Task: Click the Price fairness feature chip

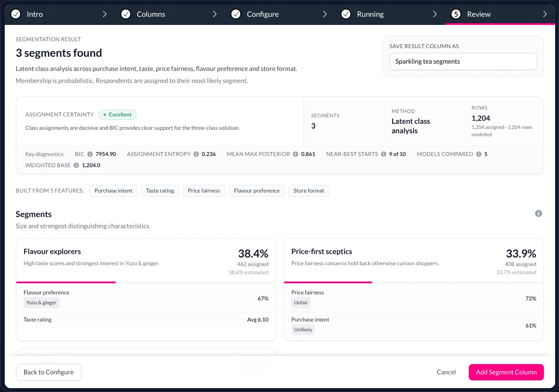Action: [x=204, y=191]
